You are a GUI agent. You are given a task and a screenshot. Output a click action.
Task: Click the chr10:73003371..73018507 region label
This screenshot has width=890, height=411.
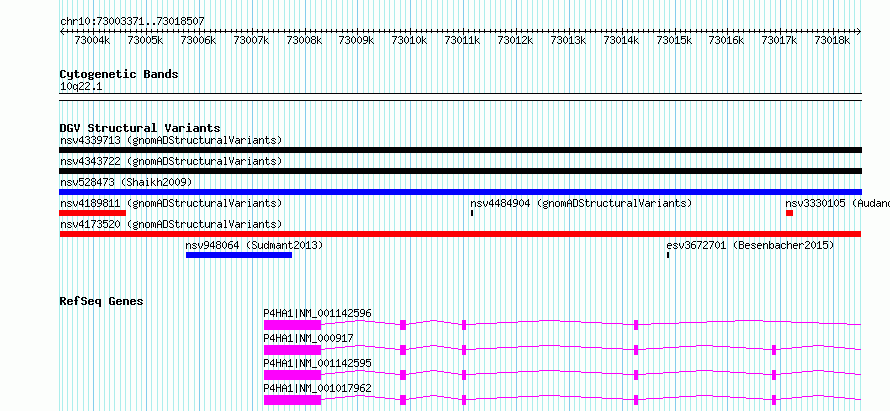(x=132, y=21)
